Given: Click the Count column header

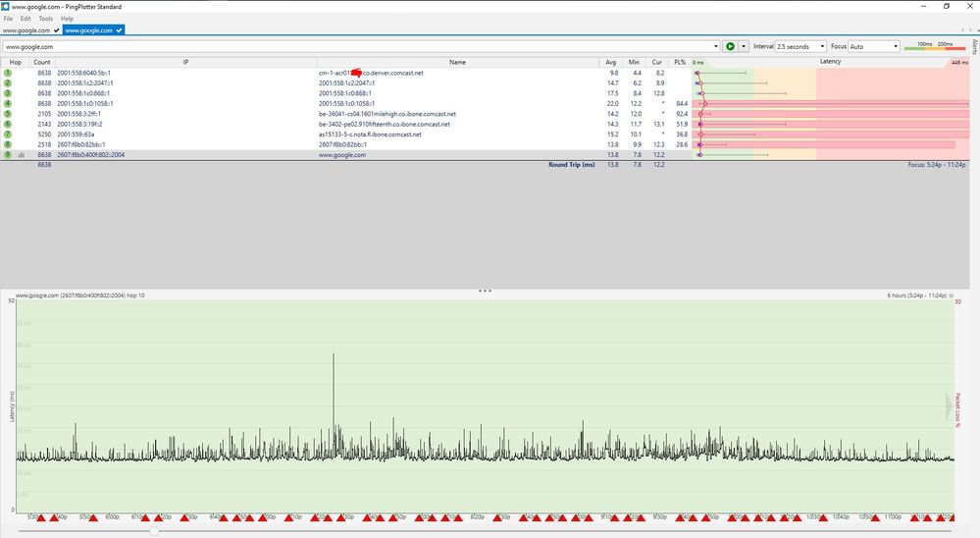Looking at the screenshot, I should coord(42,62).
